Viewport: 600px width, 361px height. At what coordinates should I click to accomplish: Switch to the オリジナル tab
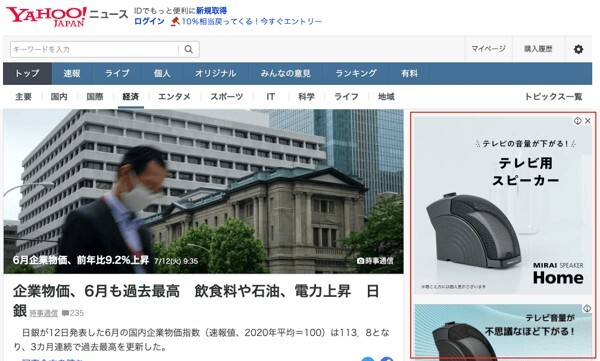[x=215, y=74]
